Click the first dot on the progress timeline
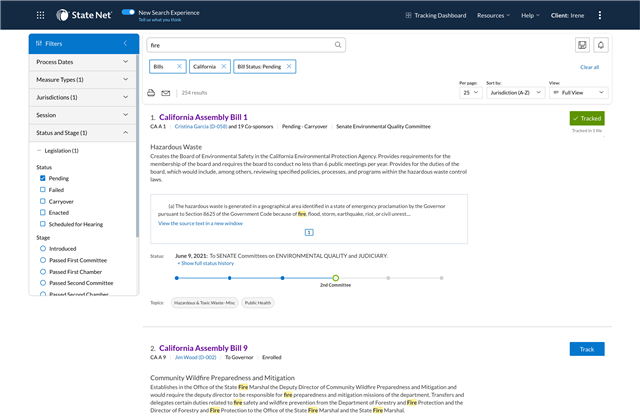This screenshot has width=640, height=420. click(x=177, y=278)
